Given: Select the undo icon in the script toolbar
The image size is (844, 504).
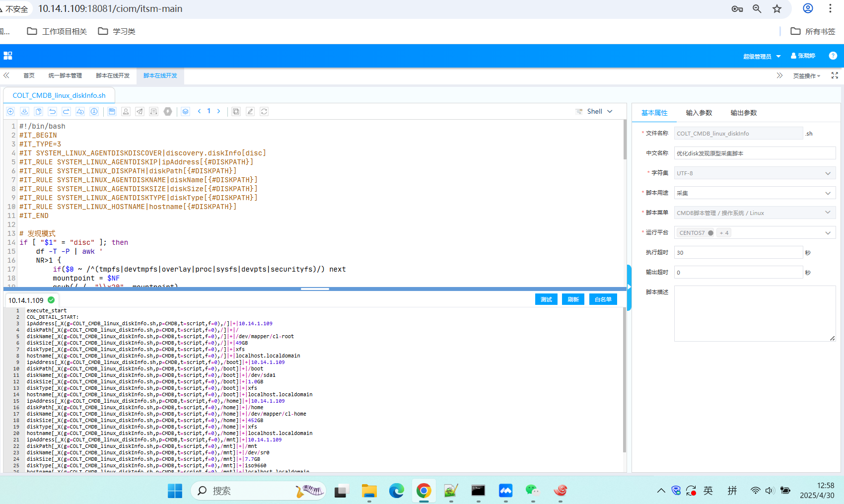Looking at the screenshot, I should point(52,111).
